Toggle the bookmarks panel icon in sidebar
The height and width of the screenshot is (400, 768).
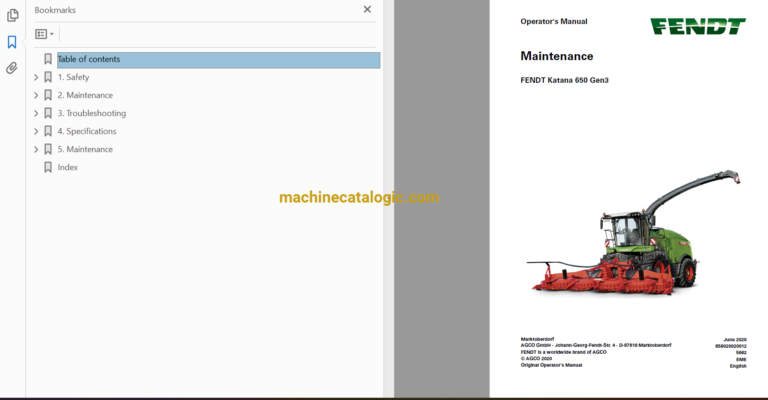[12, 42]
